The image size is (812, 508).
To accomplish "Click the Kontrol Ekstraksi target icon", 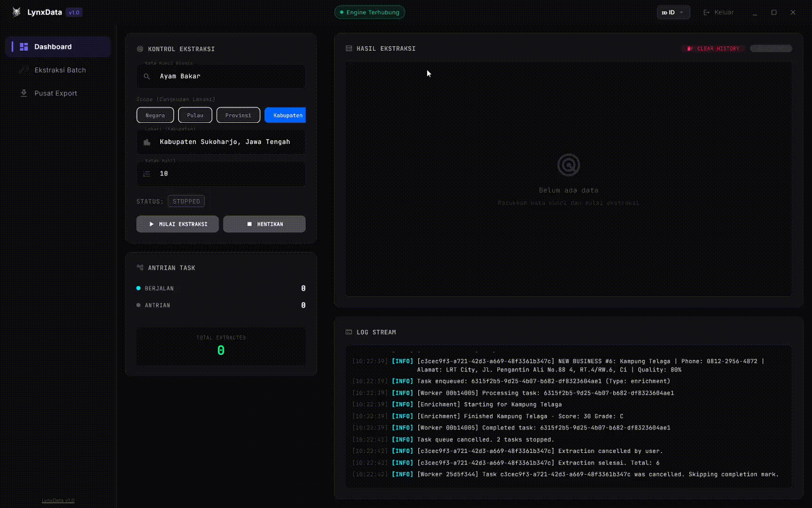I will (140, 49).
